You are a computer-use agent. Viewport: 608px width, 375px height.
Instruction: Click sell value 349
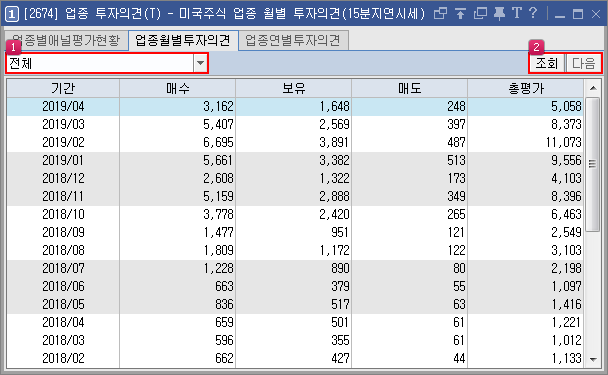tap(456, 197)
